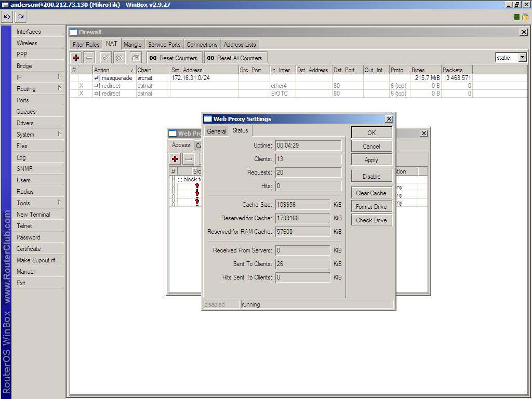This screenshot has height=399, width=532.
Task: Open the static filter dropdown in Firewall
Action: pos(522,58)
